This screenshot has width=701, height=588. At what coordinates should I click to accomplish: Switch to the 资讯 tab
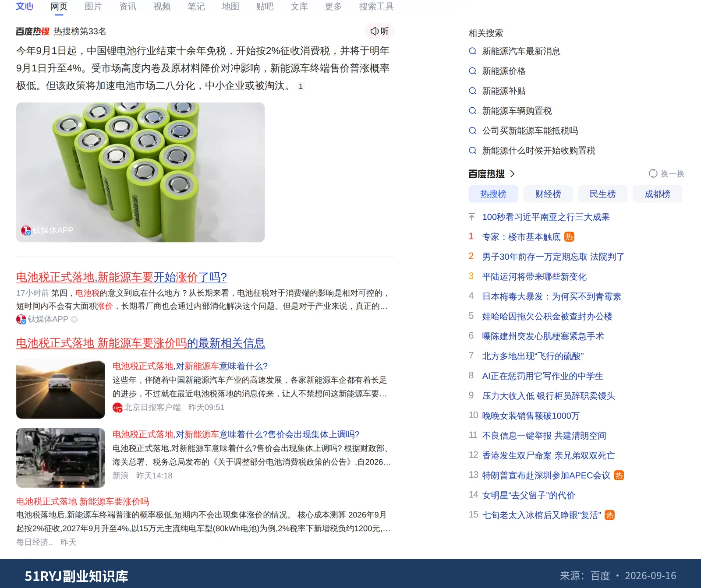coord(128,7)
